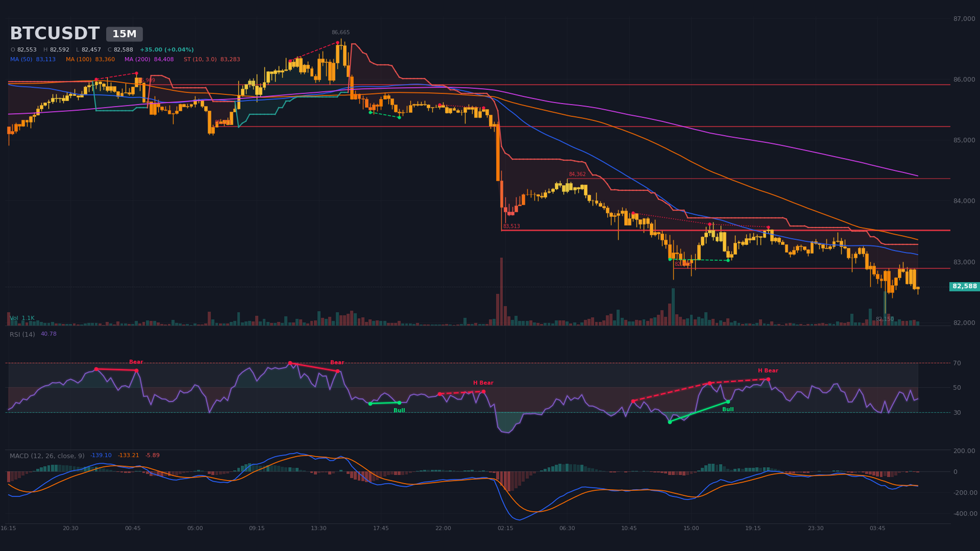Click the 03:45 time axis label
Viewport: 980px width, 551px height.
877,528
